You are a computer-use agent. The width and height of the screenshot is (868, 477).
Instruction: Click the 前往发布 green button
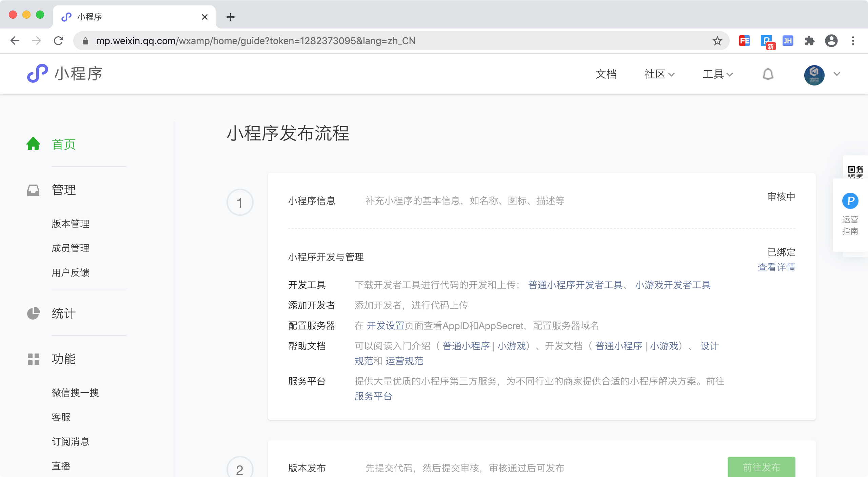pos(761,468)
